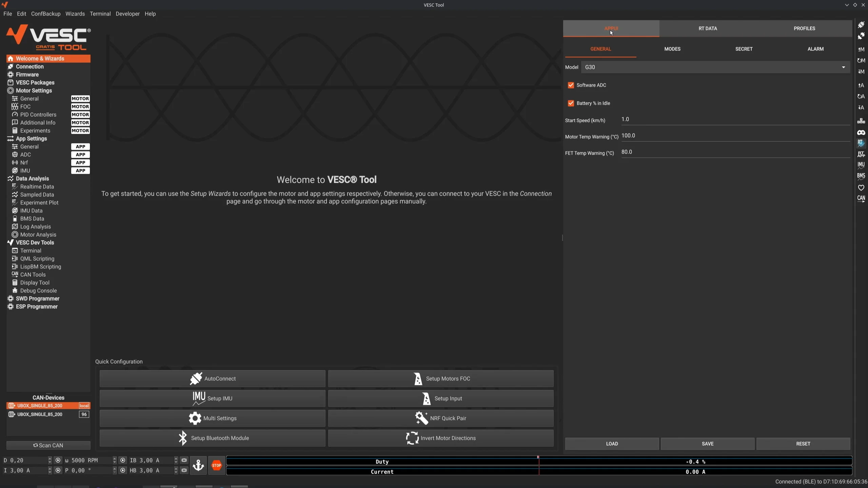Click the P 0,00 ° position spinbox arrows

pyautogui.click(x=115, y=470)
